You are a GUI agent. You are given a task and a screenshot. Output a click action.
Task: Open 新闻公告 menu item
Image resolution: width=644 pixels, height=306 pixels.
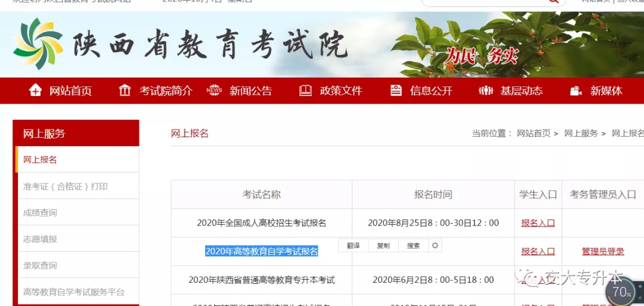point(251,91)
